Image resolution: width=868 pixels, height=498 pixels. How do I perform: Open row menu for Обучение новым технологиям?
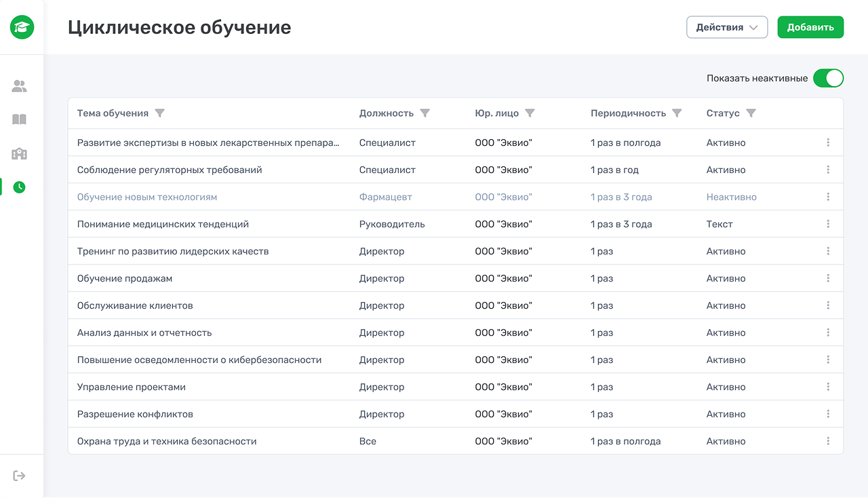[x=828, y=197]
